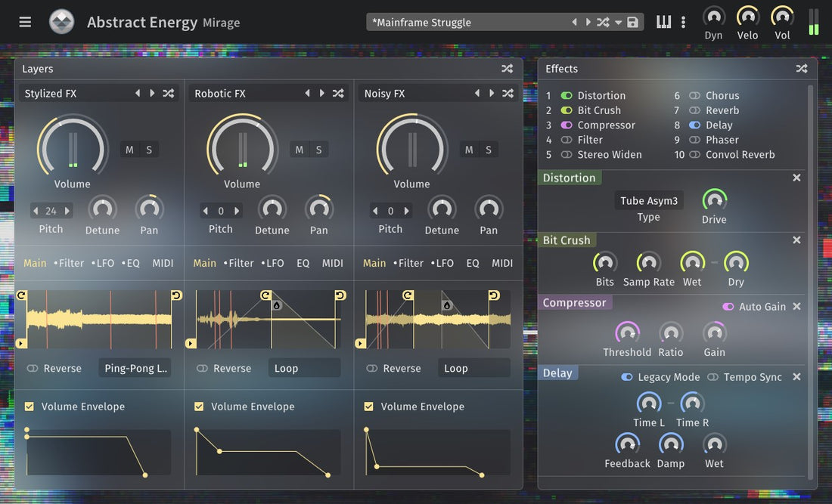The image size is (832, 504).
Task: Uncheck Volume Envelope on Robotic FX
Action: [x=198, y=406]
